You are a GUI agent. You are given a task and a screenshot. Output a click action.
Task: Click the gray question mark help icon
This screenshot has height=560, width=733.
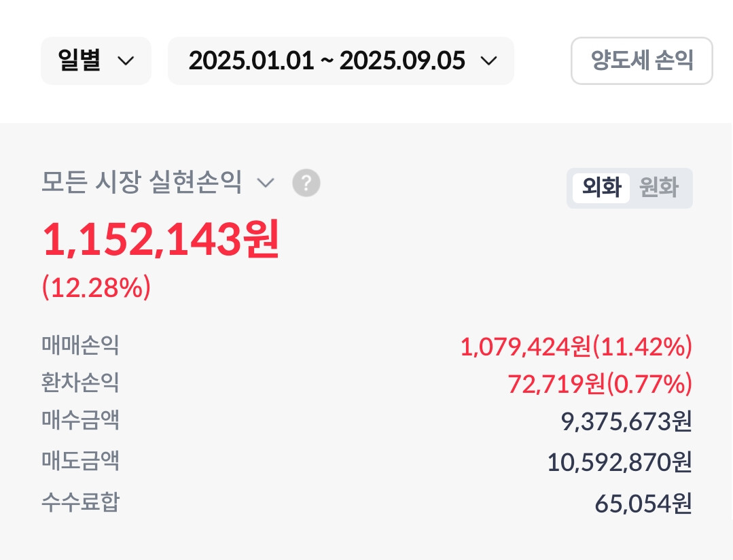(306, 182)
